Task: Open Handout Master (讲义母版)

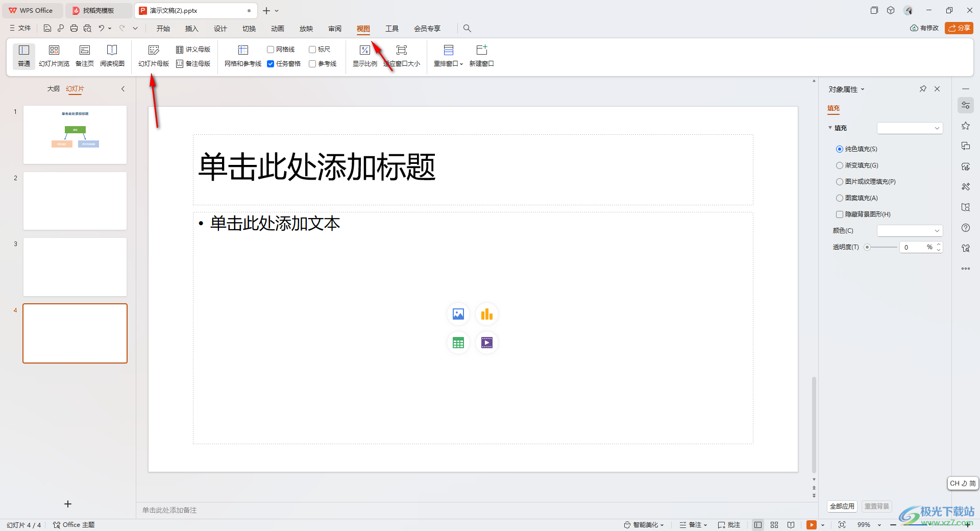Action: tap(193, 50)
